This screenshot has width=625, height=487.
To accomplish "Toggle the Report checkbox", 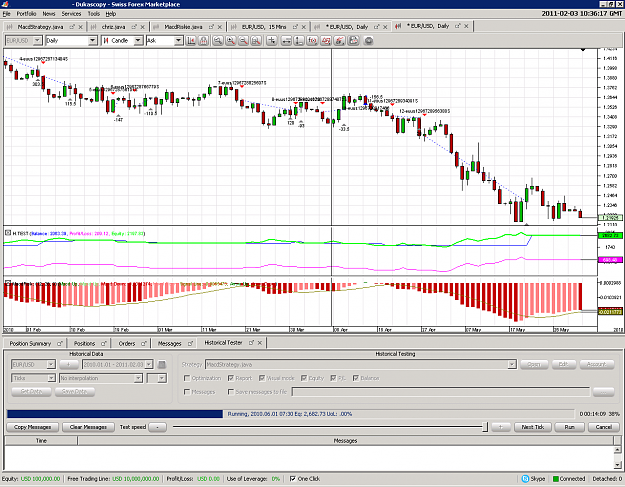I will tap(230, 378).
